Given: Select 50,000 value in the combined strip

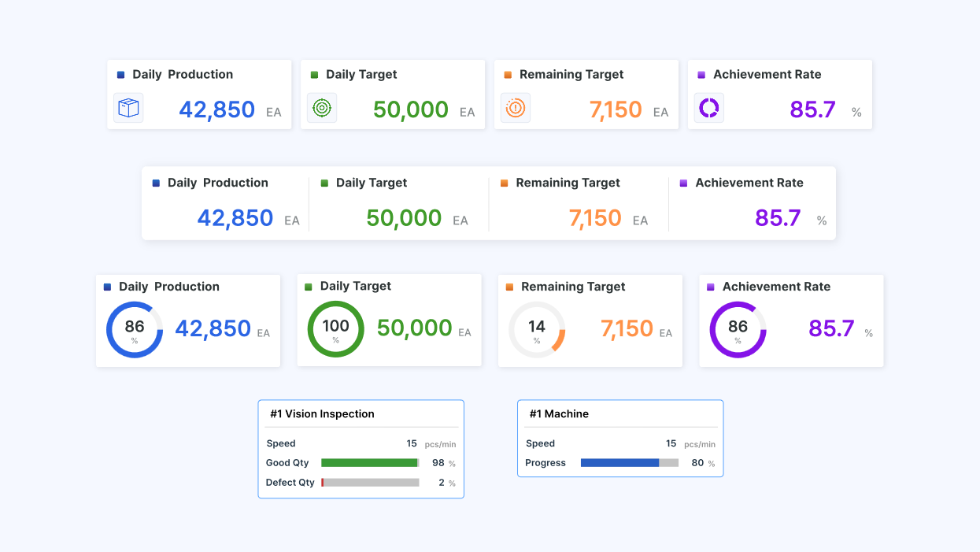Looking at the screenshot, I should tap(404, 218).
